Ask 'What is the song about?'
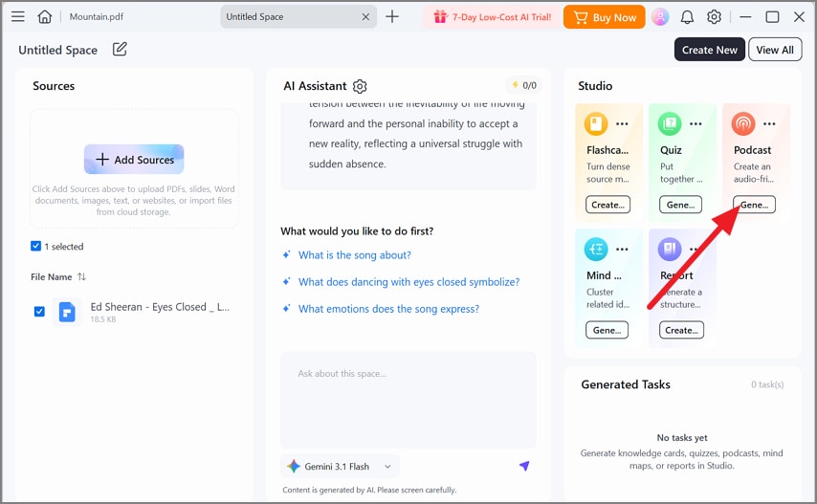Screen dimensions: 817x504 tap(354, 255)
